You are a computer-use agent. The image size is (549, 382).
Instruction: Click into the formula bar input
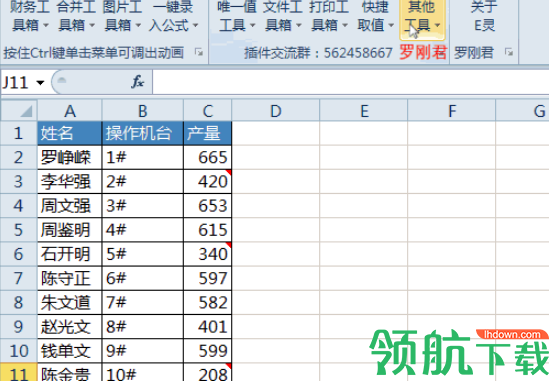click(350, 82)
